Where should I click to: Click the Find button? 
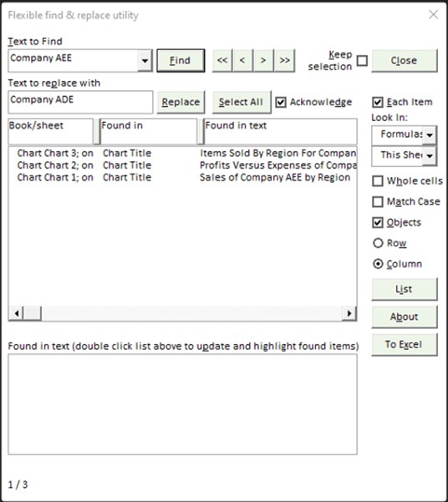click(181, 60)
